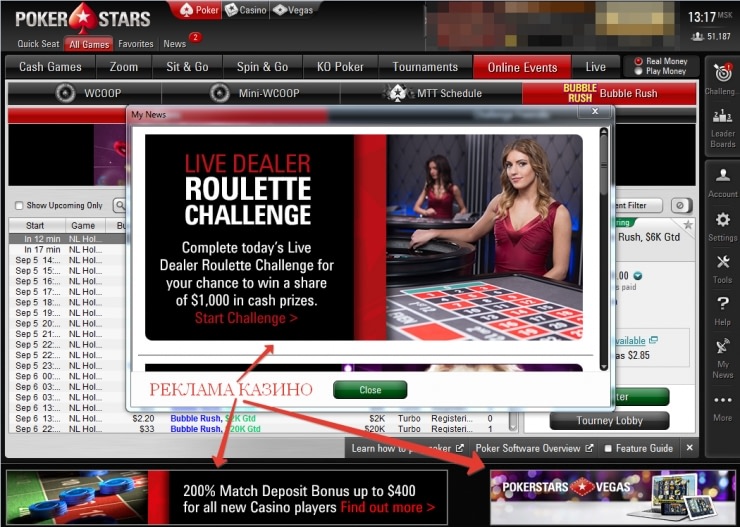Open the Cash Games tab
Image resolution: width=740 pixels, height=527 pixels.
point(50,67)
